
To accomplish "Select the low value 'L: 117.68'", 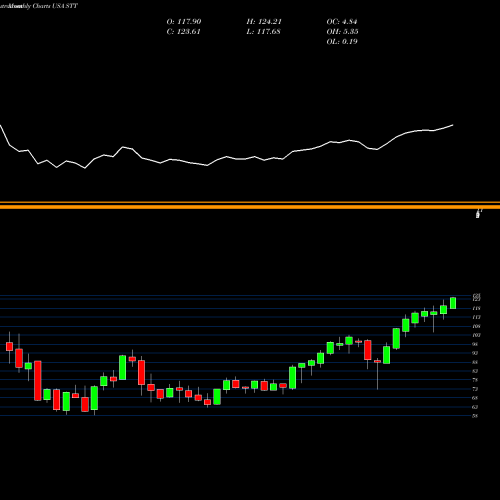I will pos(263,32).
